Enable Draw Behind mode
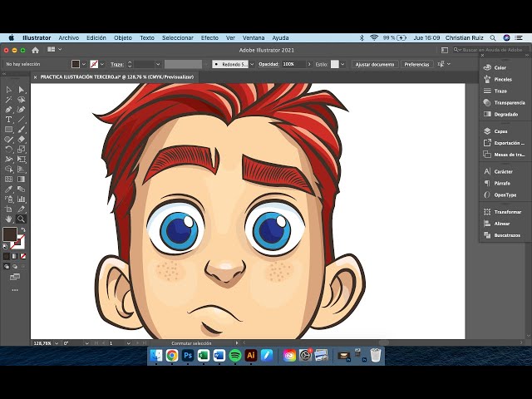 click(x=15, y=267)
